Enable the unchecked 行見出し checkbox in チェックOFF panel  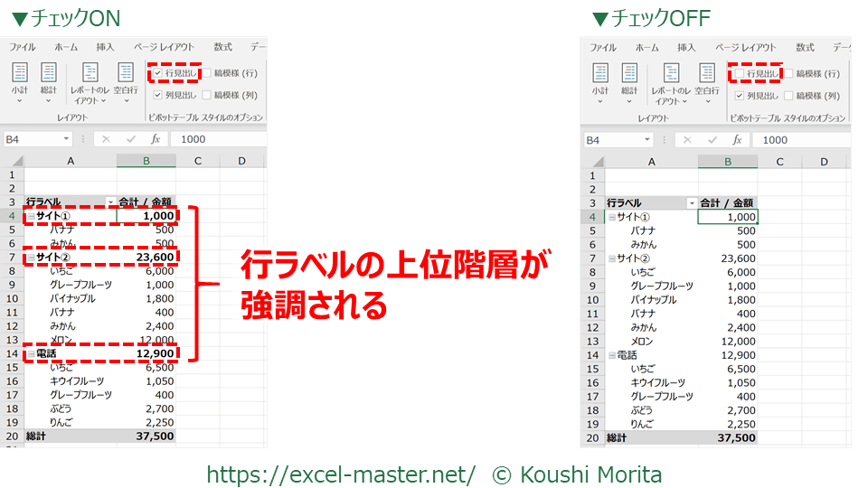741,73
